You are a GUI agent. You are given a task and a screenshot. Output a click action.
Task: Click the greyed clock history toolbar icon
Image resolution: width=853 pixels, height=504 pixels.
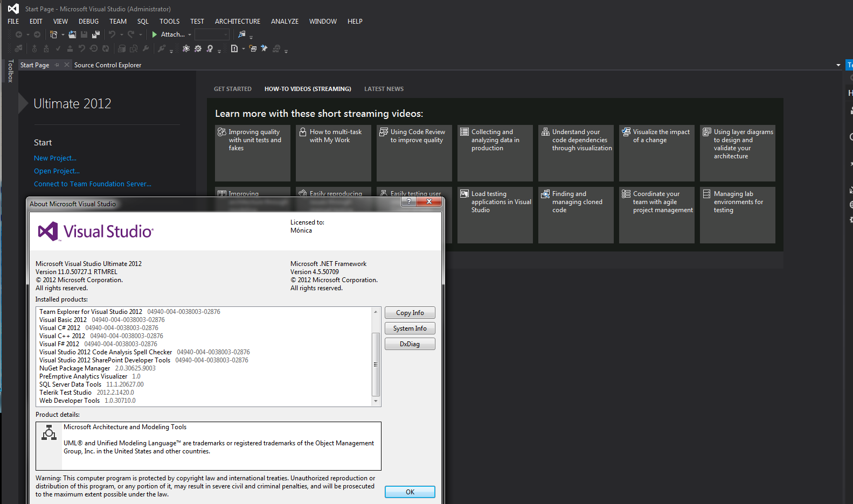pos(94,48)
